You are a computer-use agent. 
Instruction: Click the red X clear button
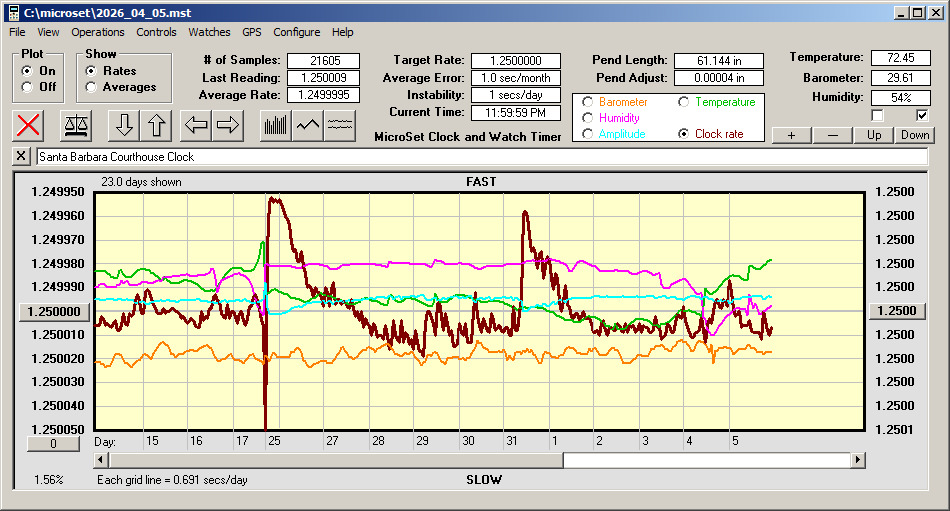click(30, 126)
